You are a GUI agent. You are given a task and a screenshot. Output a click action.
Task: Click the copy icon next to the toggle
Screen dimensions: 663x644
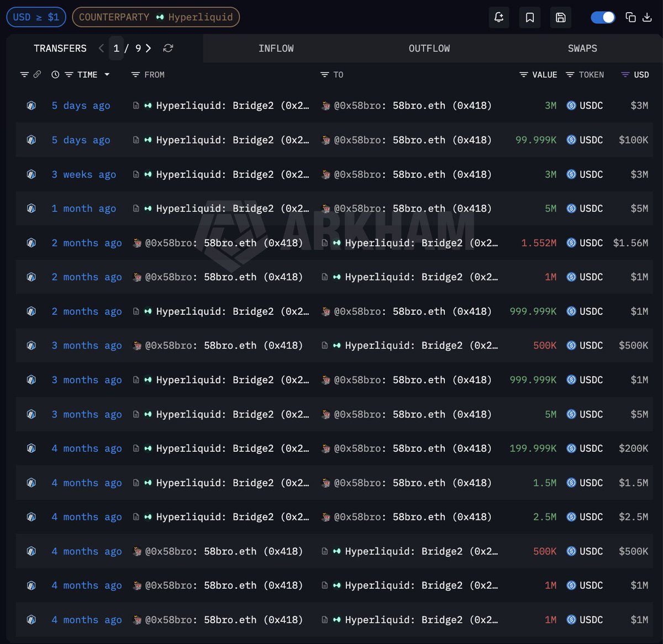tap(630, 17)
